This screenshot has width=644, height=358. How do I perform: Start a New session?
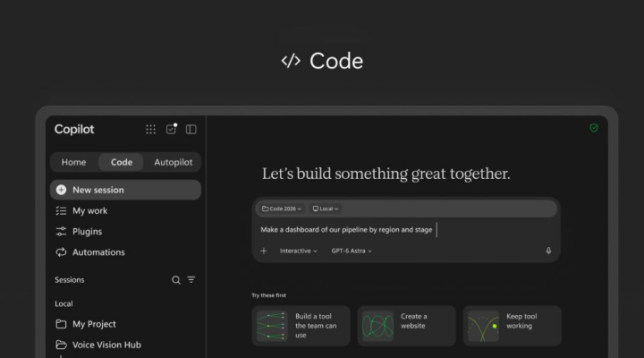pyautogui.click(x=126, y=190)
